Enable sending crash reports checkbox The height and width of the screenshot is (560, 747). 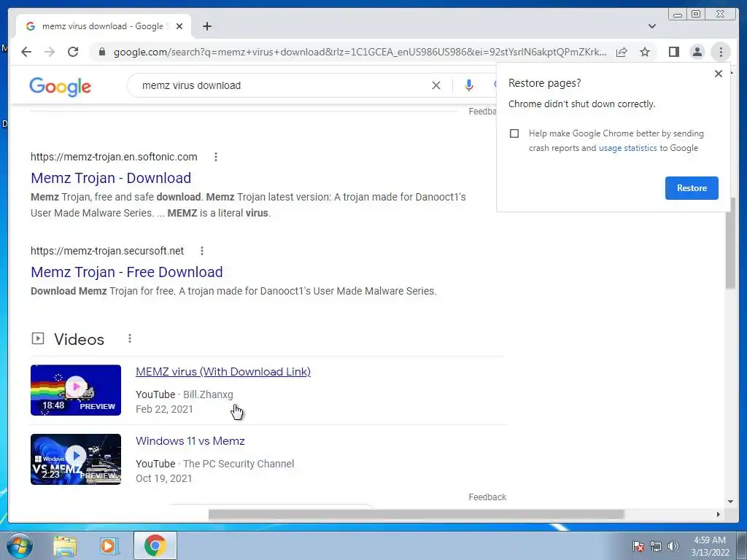tap(514, 133)
